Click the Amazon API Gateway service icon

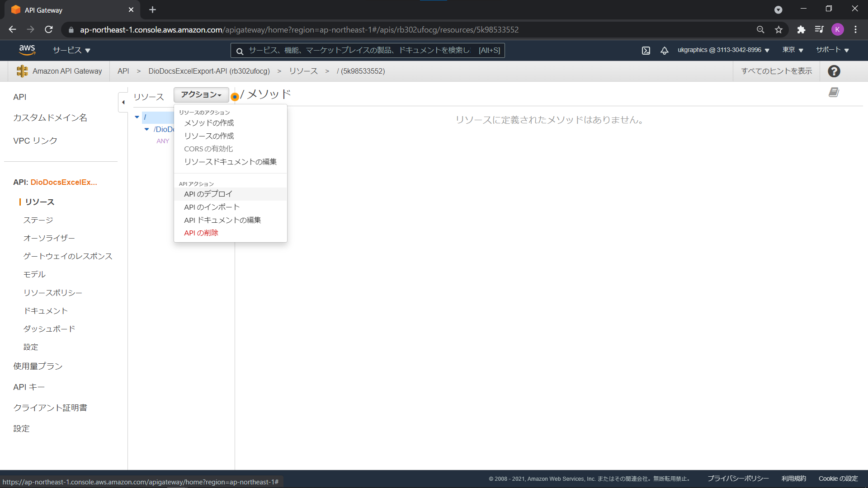click(x=22, y=71)
